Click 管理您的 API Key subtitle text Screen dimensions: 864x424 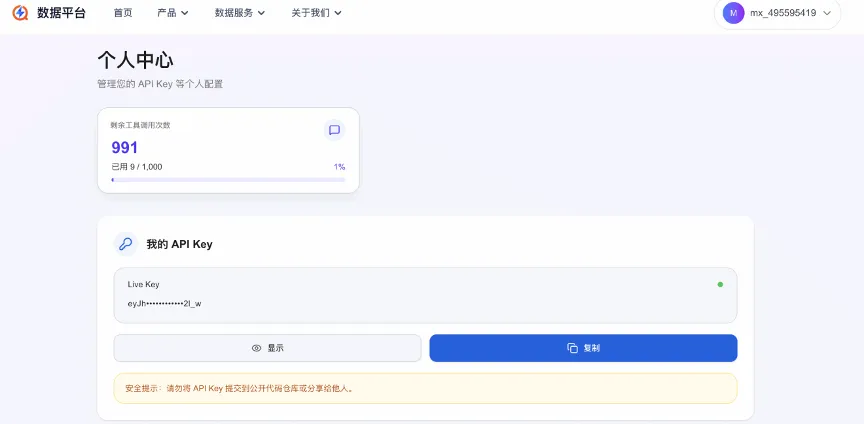coord(160,84)
